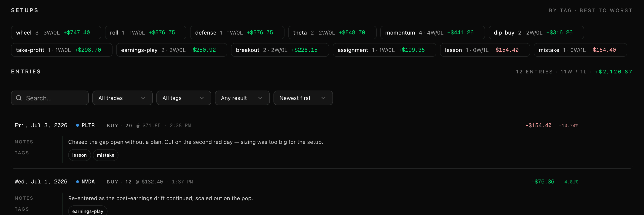Click the PLTR blue status dot
644x215 pixels.
[78, 126]
